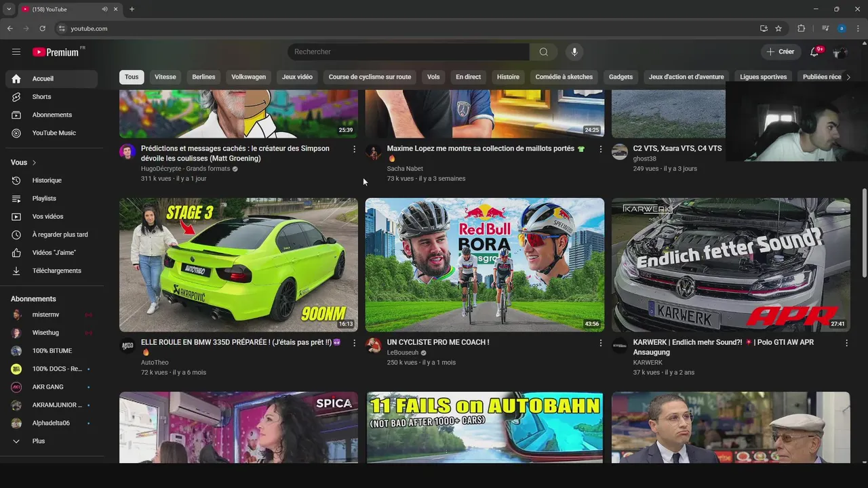Select the En direct filter chip
868x488 pixels.
468,77
